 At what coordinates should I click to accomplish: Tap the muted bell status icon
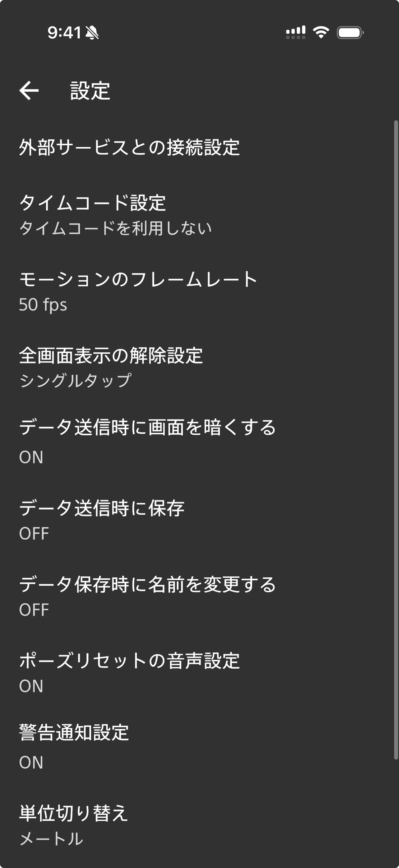point(92,33)
